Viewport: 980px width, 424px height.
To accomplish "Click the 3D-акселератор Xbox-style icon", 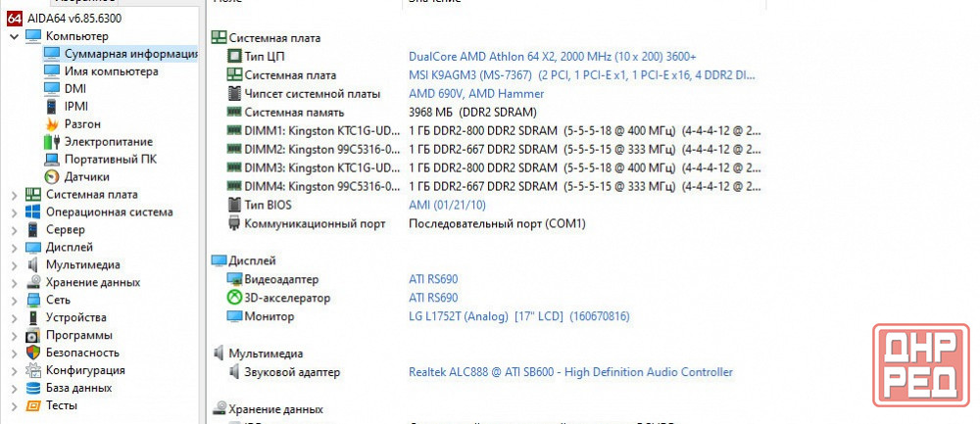I will [234, 298].
